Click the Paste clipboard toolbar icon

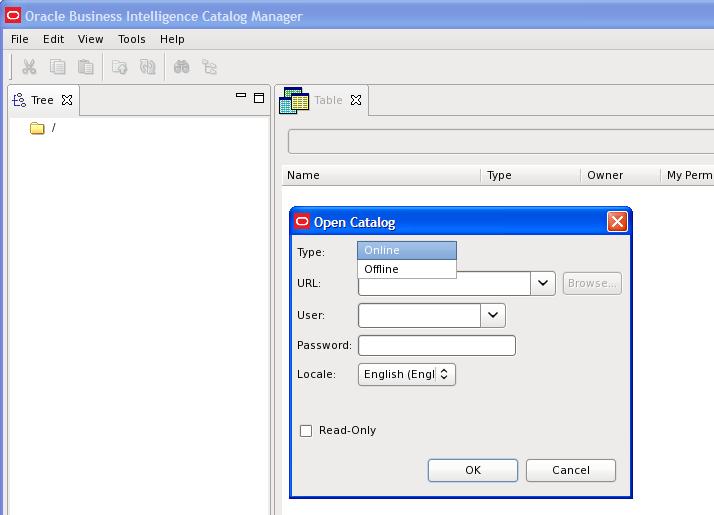coord(86,67)
